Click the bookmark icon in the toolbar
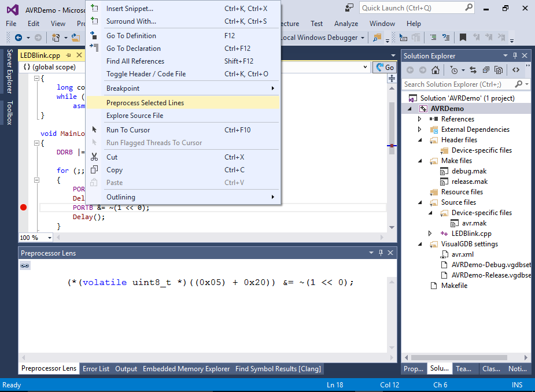The height and width of the screenshot is (392, 535). point(463,37)
